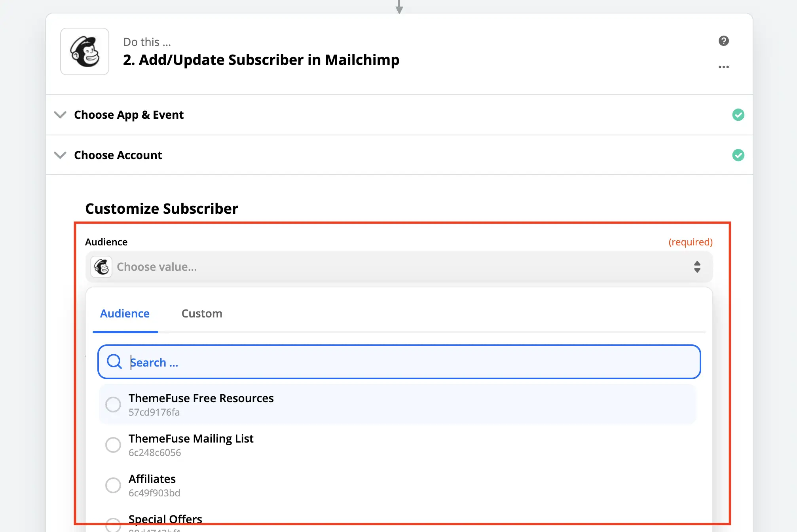Select ThemeFuse Free Resources radio button
Viewport: 797px width, 532px height.
pos(113,404)
